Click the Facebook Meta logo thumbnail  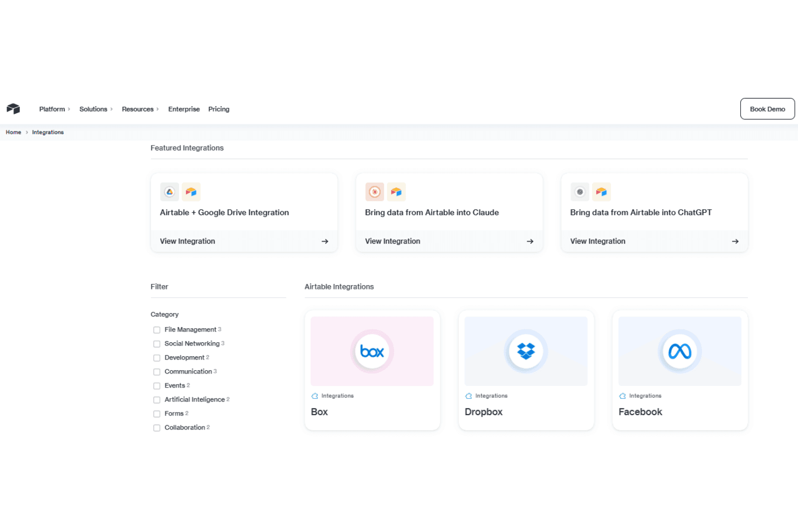[x=680, y=351]
